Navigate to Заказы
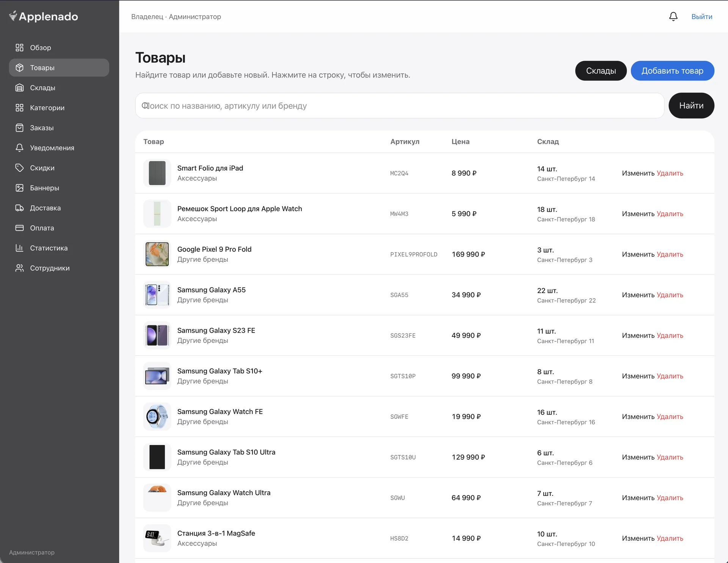This screenshot has width=728, height=563. (x=59, y=128)
